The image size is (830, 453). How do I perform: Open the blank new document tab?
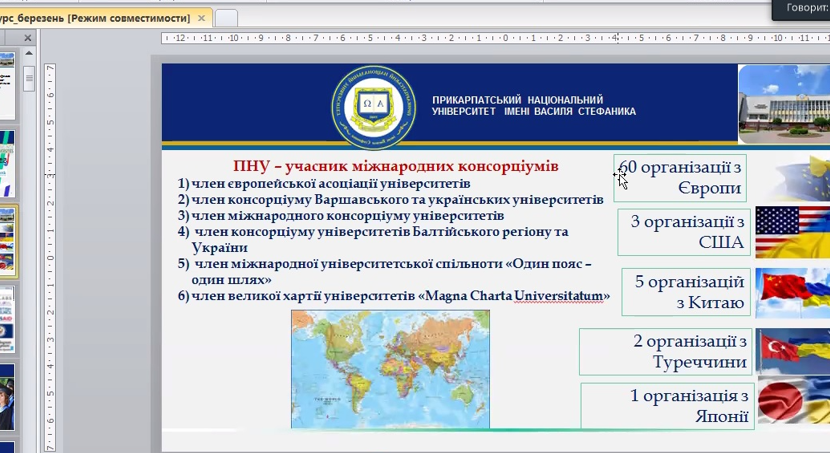[227, 18]
